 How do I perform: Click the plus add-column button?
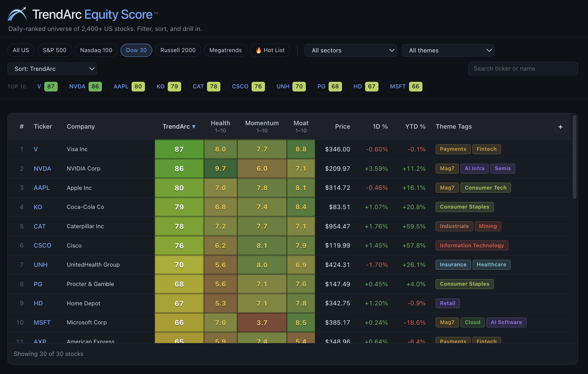(x=560, y=127)
